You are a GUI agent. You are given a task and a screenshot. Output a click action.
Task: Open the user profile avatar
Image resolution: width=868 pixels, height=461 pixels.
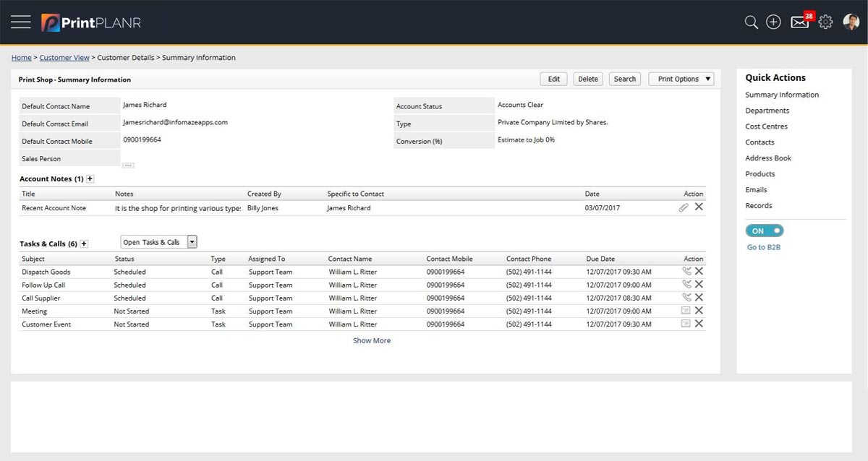pyautogui.click(x=851, y=22)
